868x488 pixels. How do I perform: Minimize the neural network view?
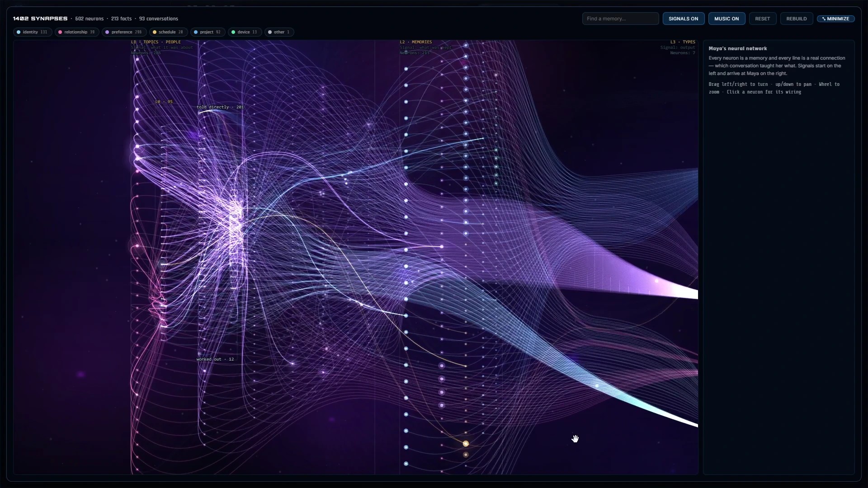(835, 19)
